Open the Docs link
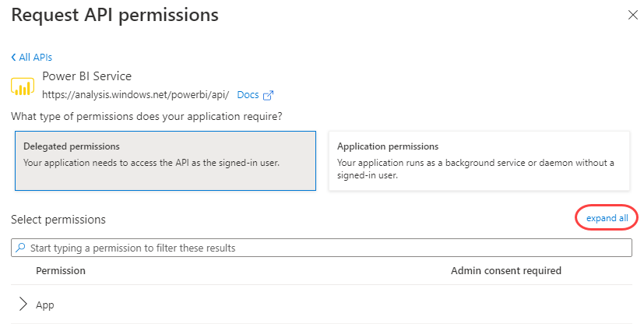 point(248,95)
